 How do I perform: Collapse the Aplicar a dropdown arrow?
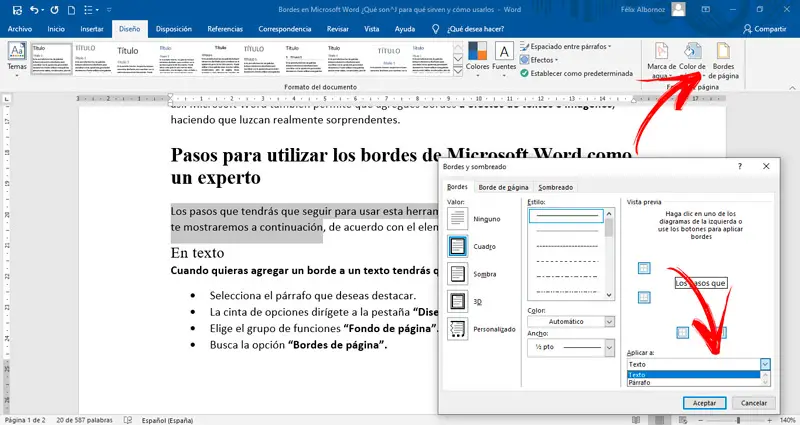click(x=765, y=364)
